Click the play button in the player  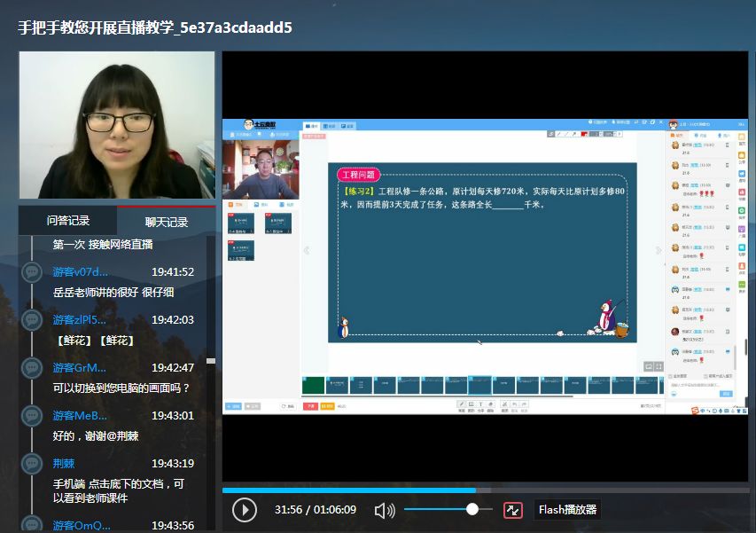(x=244, y=510)
